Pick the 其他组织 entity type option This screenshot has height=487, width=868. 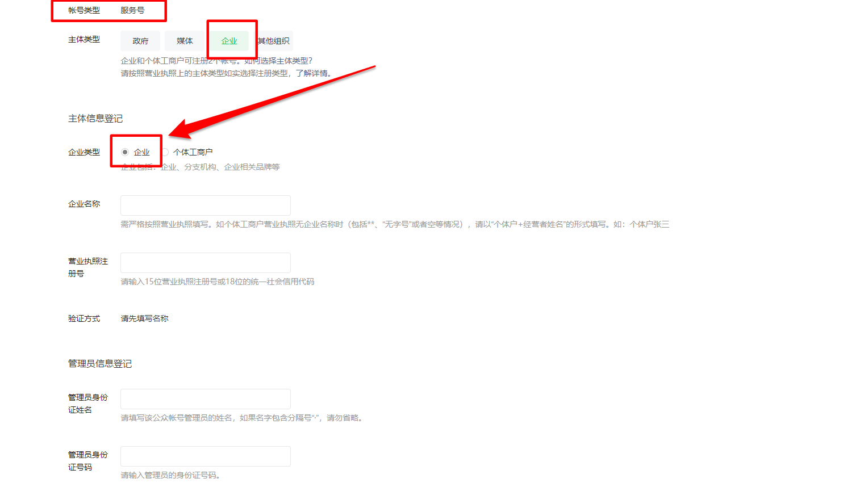[x=273, y=41]
